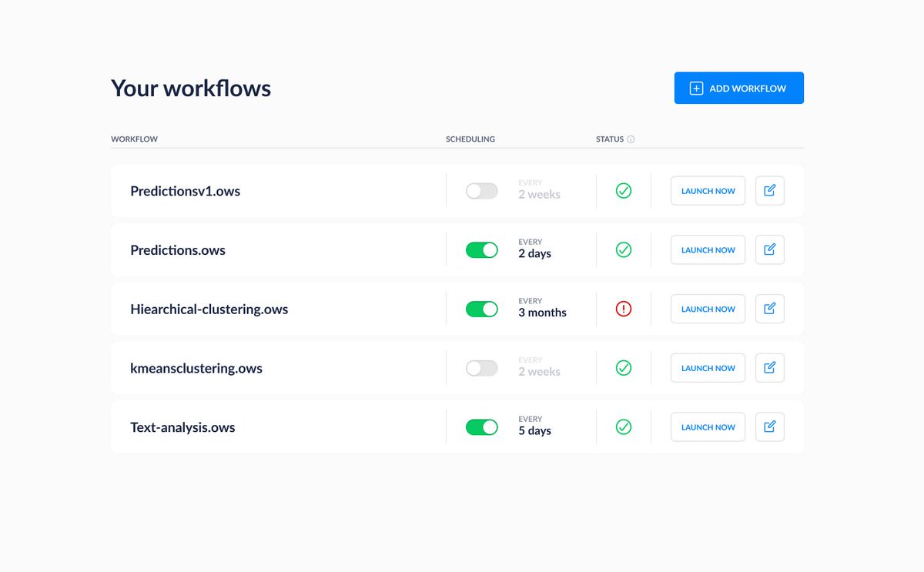This screenshot has height=572, width=924.
Task: Launch Predictions.ows now
Action: (708, 250)
